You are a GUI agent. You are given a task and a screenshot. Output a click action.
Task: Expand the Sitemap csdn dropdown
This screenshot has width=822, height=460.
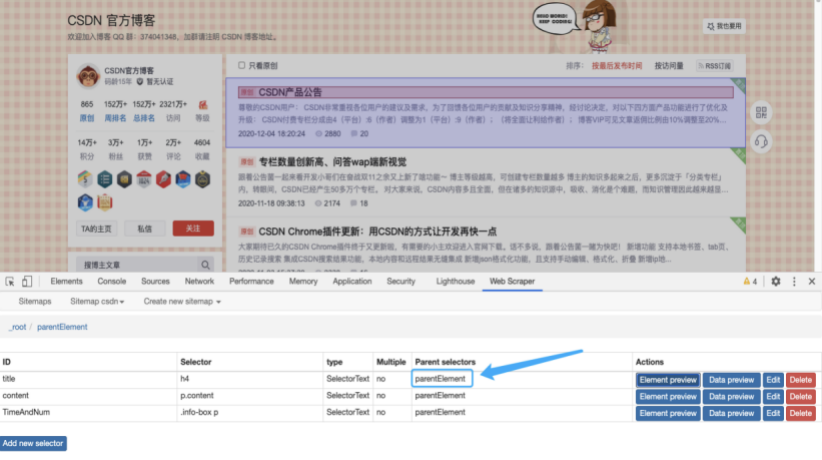click(97, 301)
